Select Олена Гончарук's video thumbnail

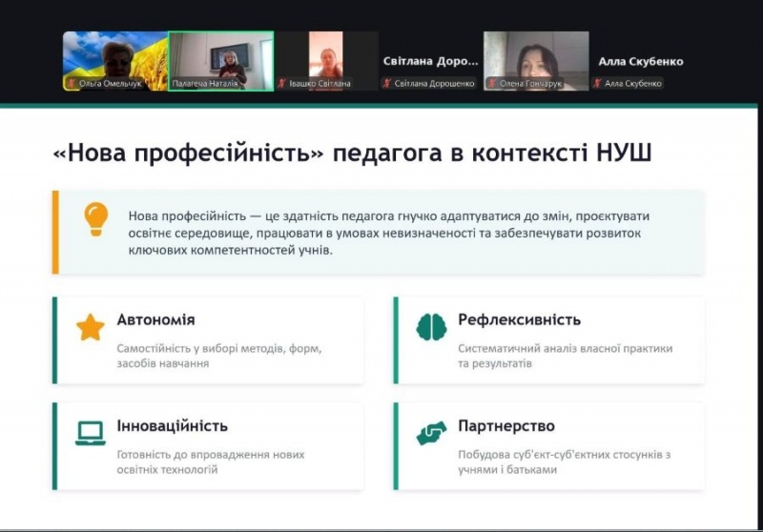click(536, 57)
